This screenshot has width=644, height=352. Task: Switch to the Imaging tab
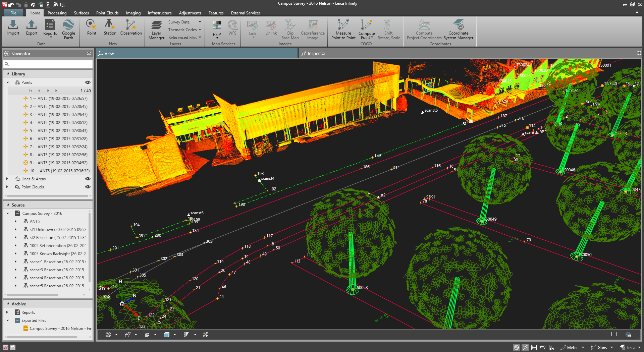click(x=133, y=13)
